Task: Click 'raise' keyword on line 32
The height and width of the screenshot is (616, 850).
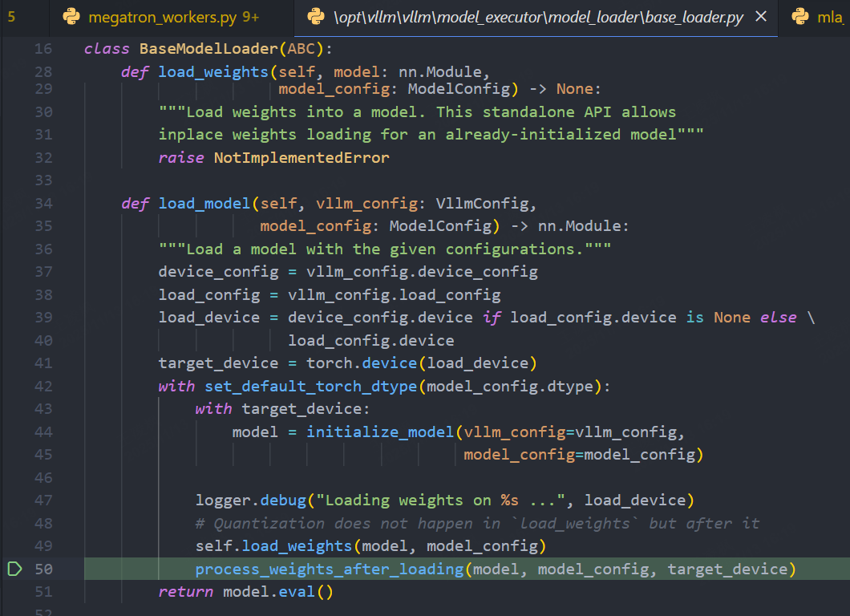Action: [181, 158]
